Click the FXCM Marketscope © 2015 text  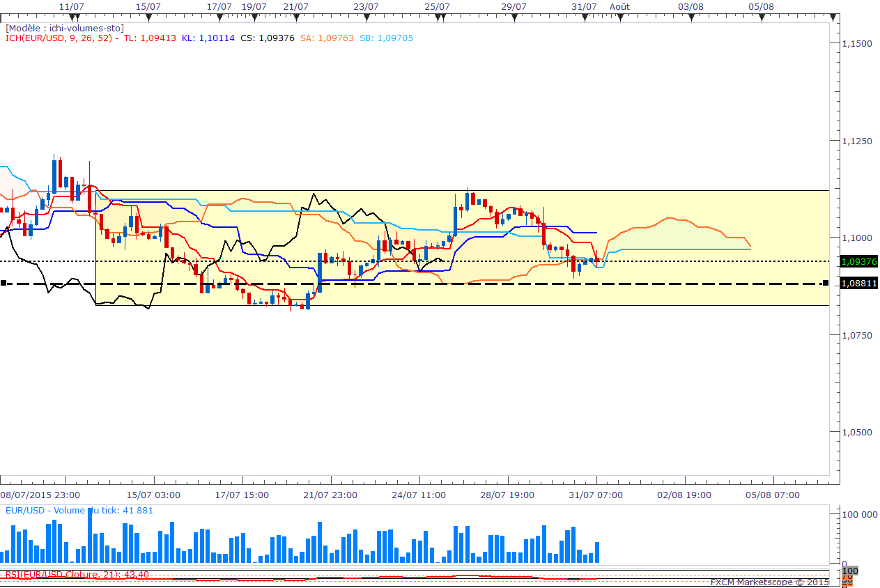point(769,582)
